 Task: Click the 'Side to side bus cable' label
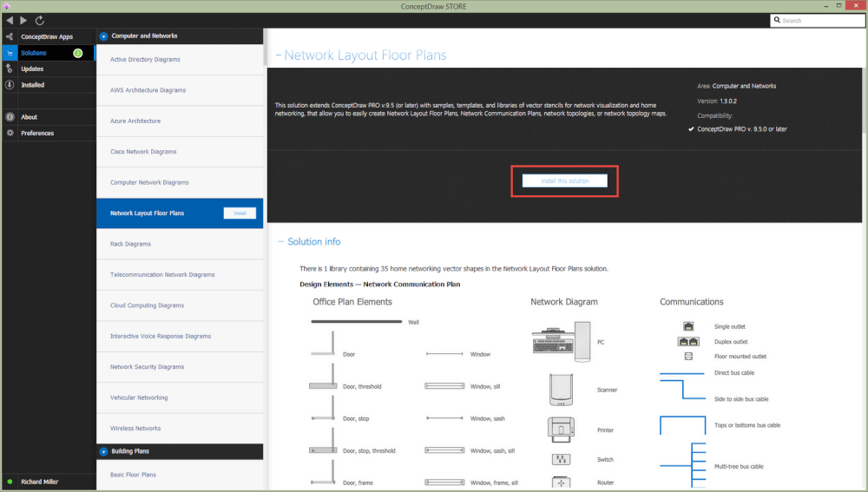click(741, 399)
